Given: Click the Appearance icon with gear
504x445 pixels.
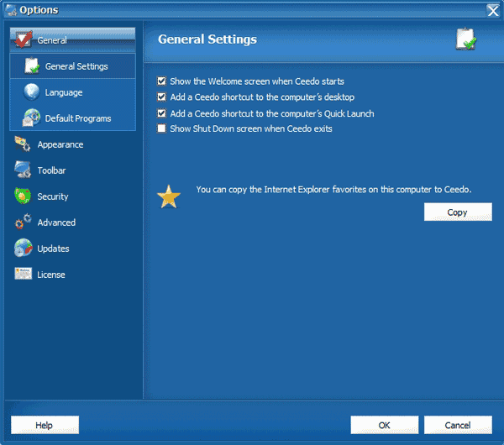Looking at the screenshot, I should [x=23, y=144].
